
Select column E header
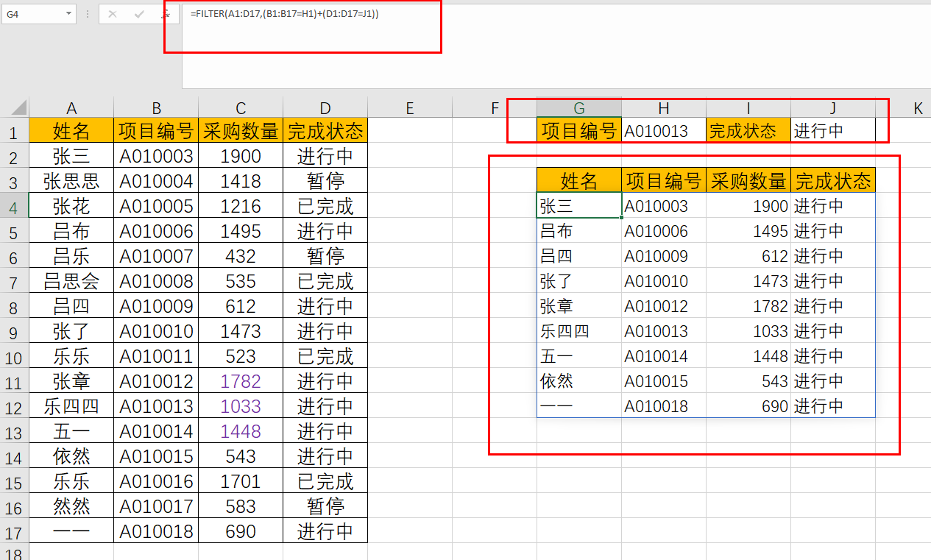[x=410, y=108]
